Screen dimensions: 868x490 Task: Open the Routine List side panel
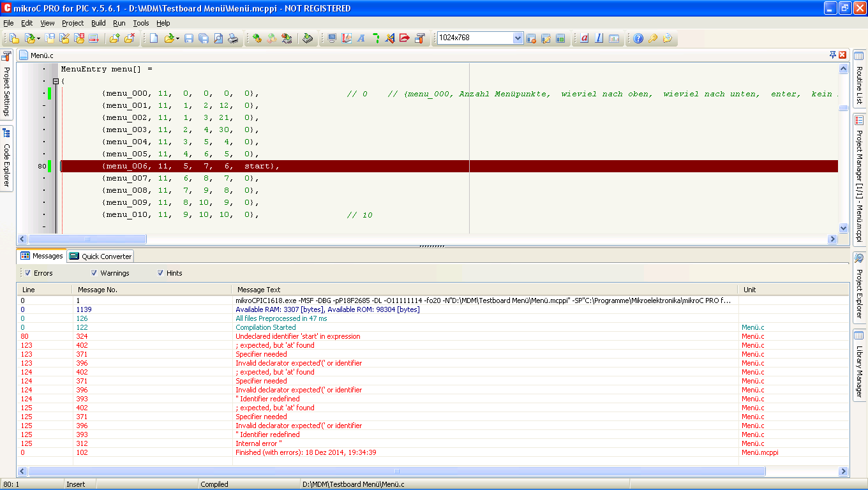859,79
